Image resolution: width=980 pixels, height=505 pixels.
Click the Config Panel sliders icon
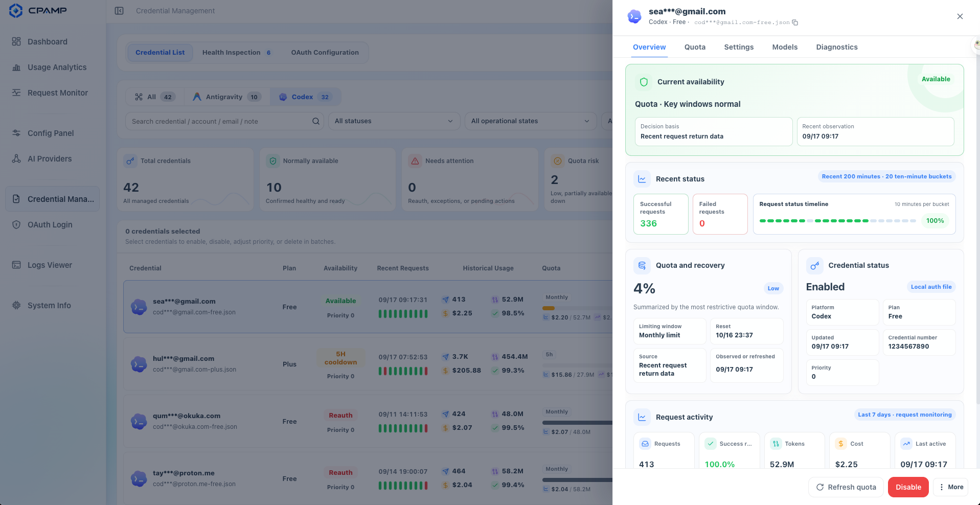click(16, 133)
